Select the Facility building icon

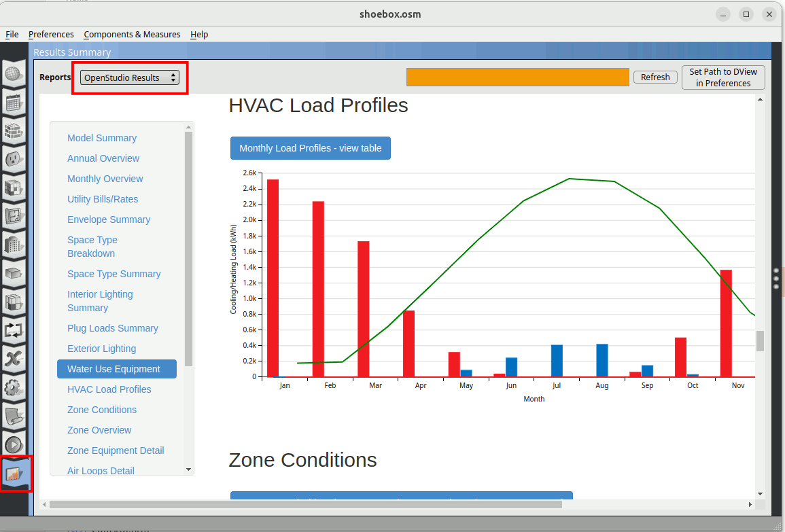[x=14, y=245]
